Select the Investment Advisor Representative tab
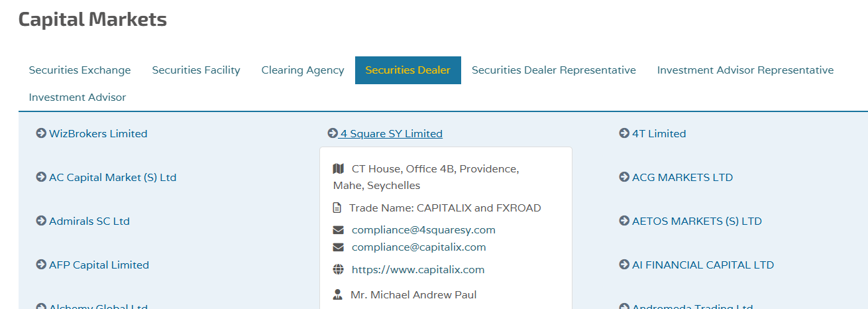 tap(745, 70)
